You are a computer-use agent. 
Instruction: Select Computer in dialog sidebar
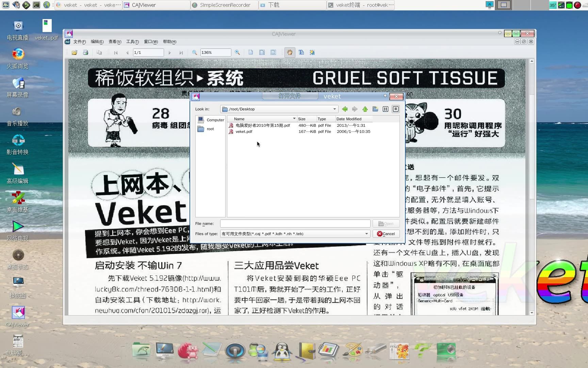211,120
